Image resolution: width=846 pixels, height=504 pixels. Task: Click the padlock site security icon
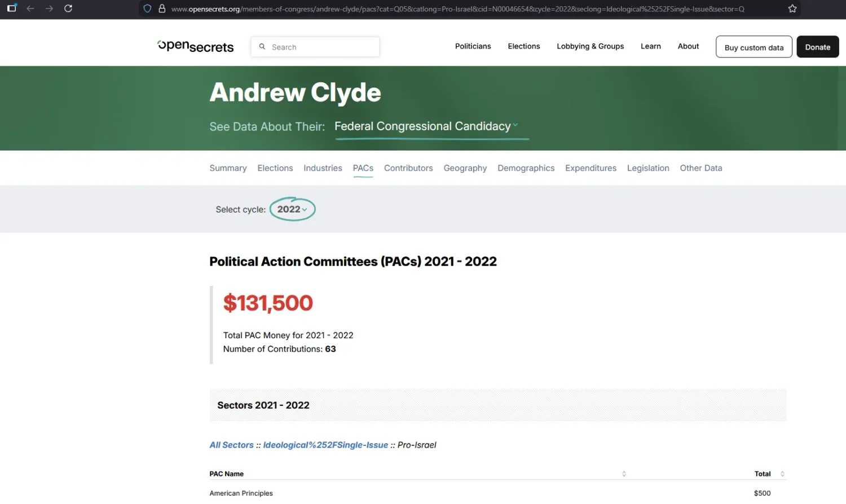162,8
